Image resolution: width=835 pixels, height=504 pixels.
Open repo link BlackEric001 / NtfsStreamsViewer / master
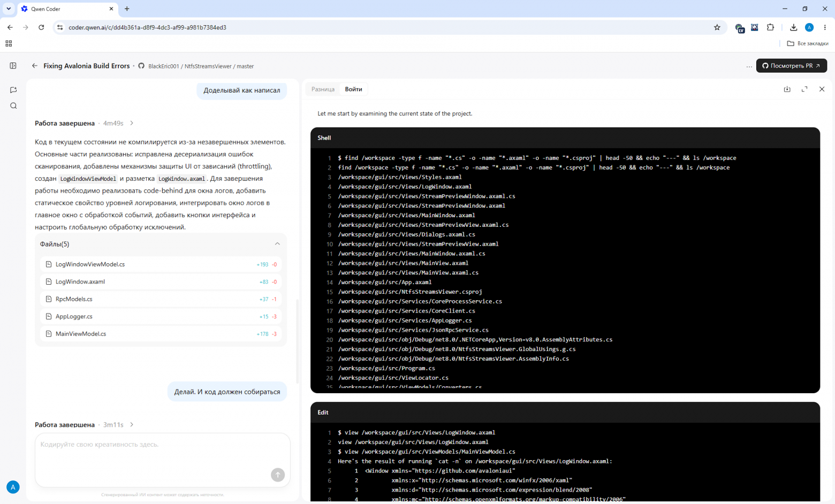click(x=201, y=66)
